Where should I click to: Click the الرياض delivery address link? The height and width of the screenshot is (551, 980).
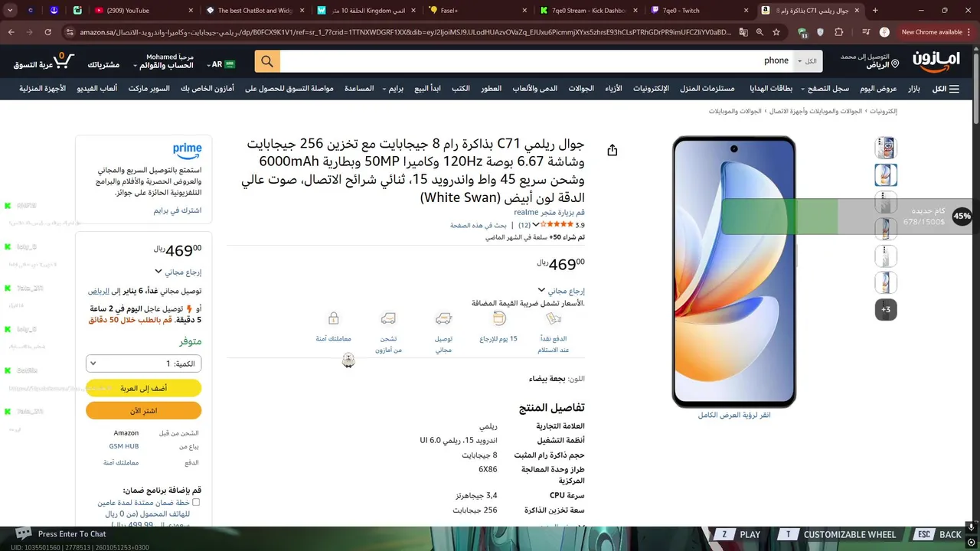98,291
